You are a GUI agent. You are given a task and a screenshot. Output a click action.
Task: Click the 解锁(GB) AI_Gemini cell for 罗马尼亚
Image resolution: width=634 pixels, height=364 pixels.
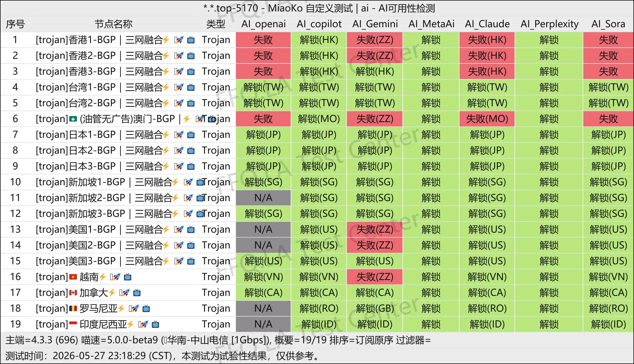click(x=375, y=309)
